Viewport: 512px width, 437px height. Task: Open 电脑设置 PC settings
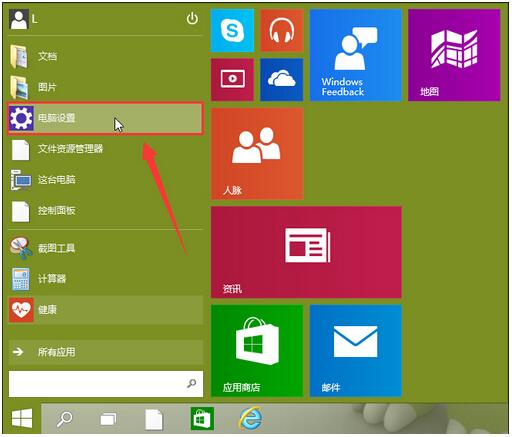[105, 118]
